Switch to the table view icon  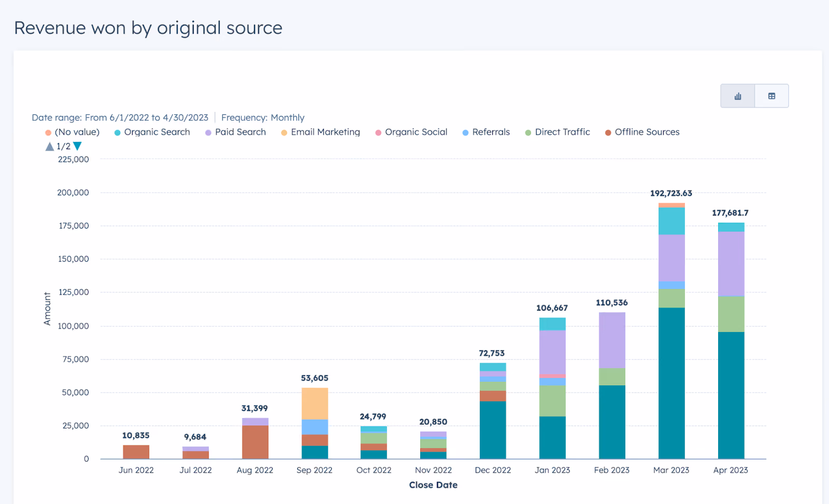tap(771, 96)
